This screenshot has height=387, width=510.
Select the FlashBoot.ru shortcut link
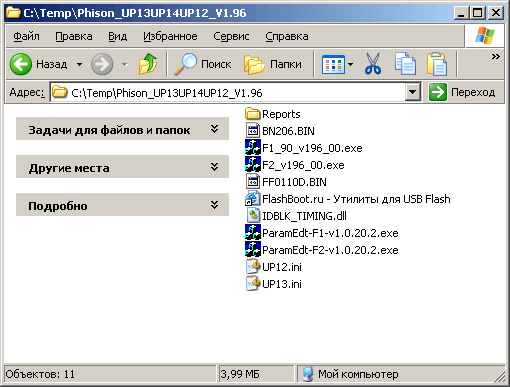[348, 199]
